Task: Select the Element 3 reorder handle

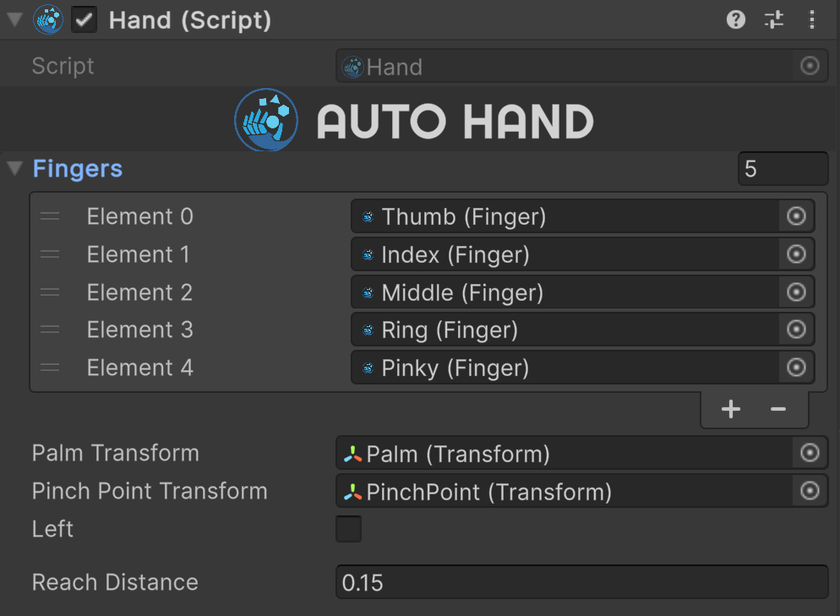Action: (50, 330)
